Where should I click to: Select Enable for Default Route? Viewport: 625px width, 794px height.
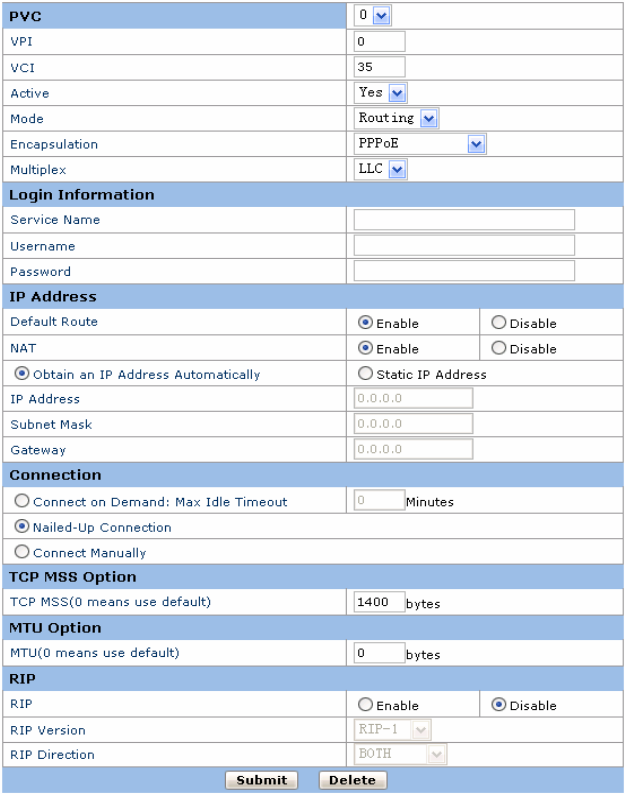[365, 323]
